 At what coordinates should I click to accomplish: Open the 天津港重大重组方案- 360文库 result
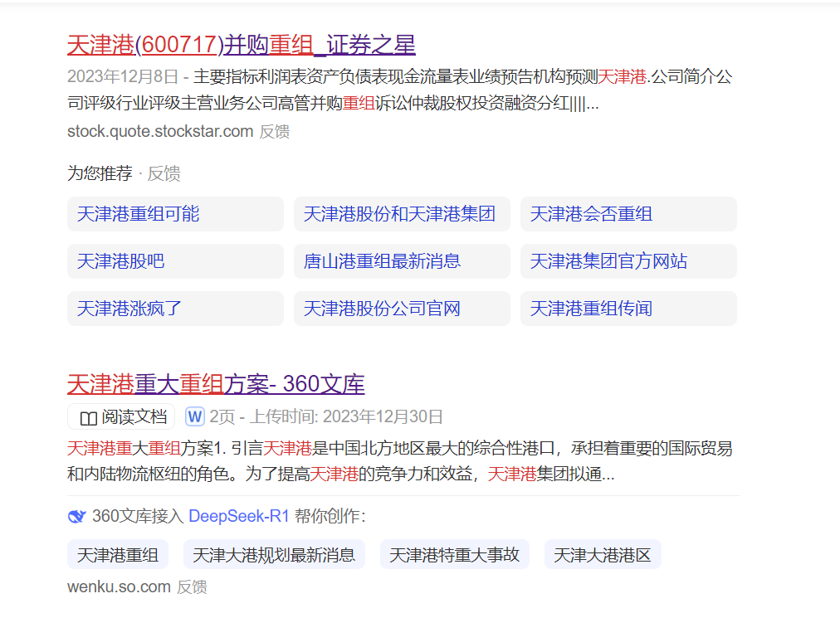[216, 384]
